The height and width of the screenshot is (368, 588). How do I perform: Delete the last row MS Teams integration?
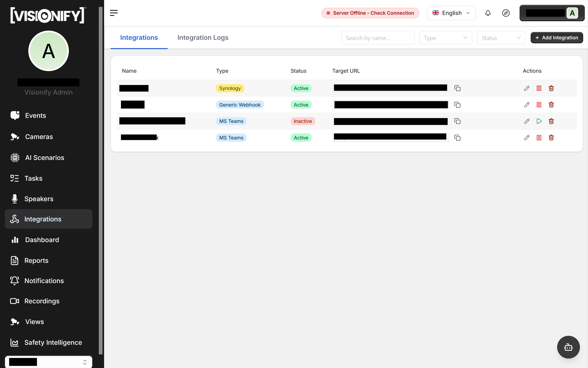[x=551, y=138]
